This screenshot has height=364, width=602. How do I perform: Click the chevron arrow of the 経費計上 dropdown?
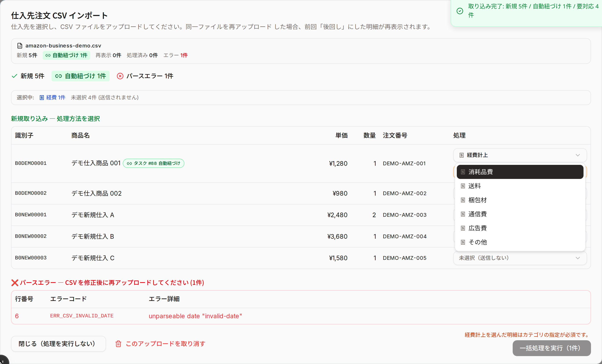coord(578,155)
